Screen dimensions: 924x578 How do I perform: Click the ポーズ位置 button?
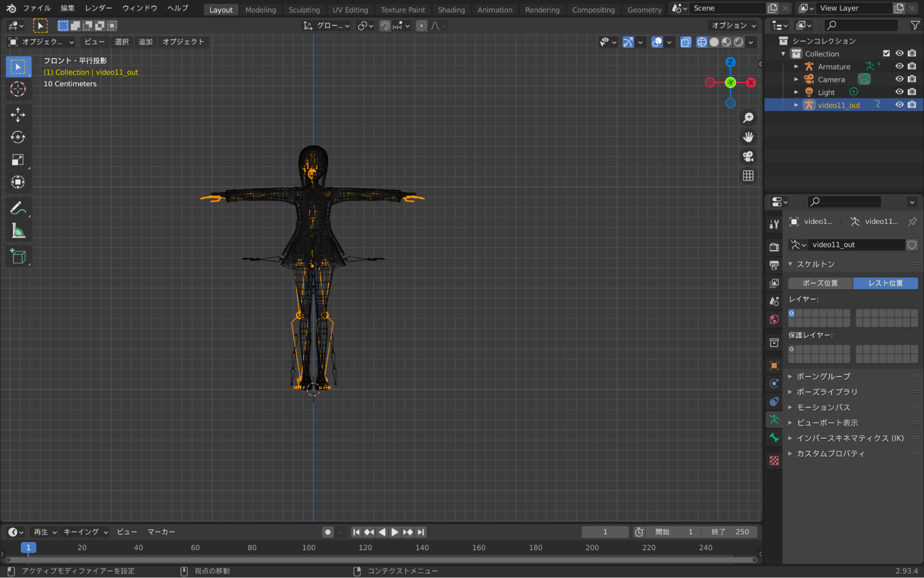tap(820, 283)
